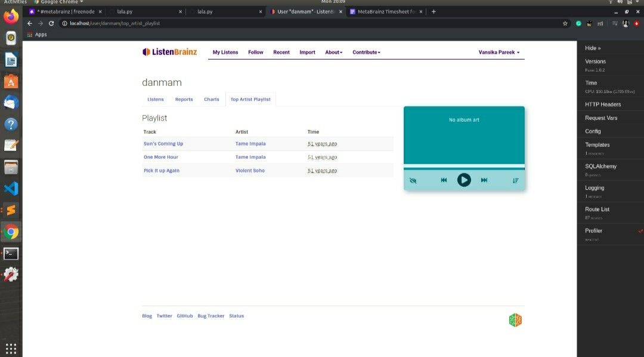This screenshot has width=644, height=357.
Task: Open Thunderbird mail from the dock
Action: click(x=11, y=103)
